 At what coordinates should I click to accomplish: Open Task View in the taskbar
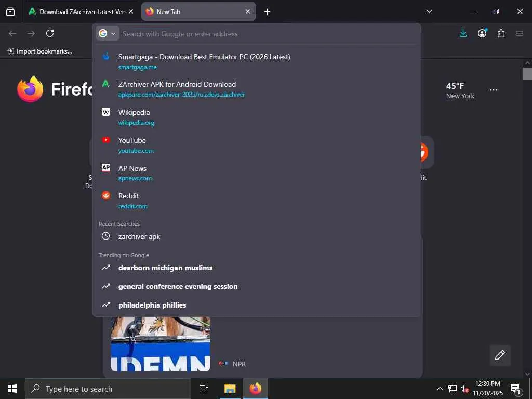click(204, 389)
